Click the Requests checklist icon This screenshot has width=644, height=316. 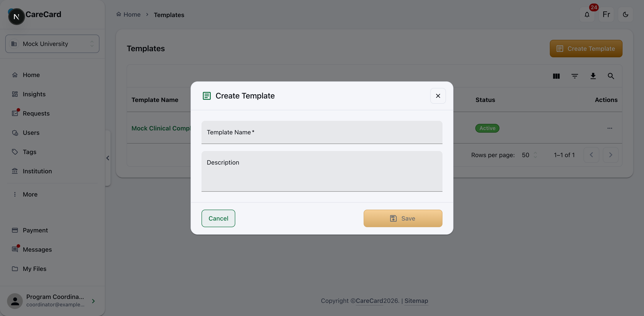(15, 113)
